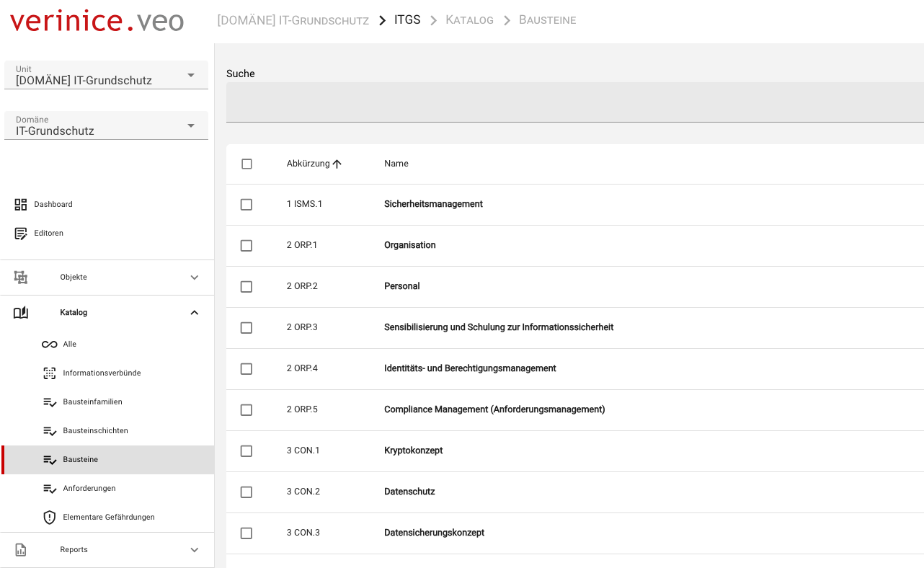Click into the Suche search field
Screen dimensions: 924x568
click(x=574, y=102)
